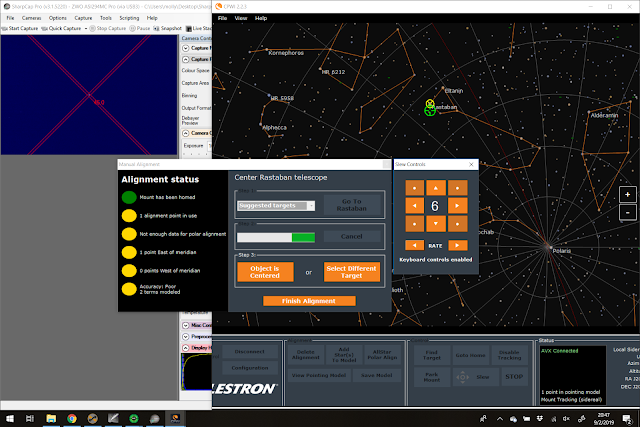Slew right using the right arrow beside 6
Viewport: 640px width, 427px height.
458,206
